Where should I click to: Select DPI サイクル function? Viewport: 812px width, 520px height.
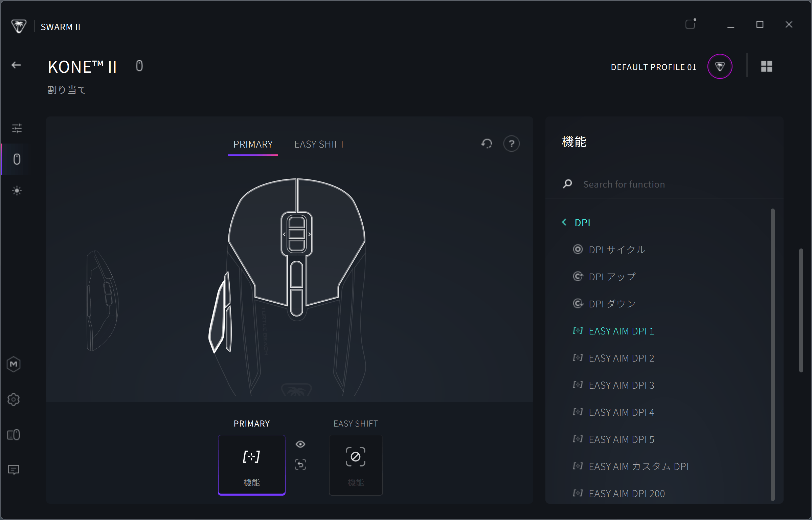pyautogui.click(x=617, y=250)
